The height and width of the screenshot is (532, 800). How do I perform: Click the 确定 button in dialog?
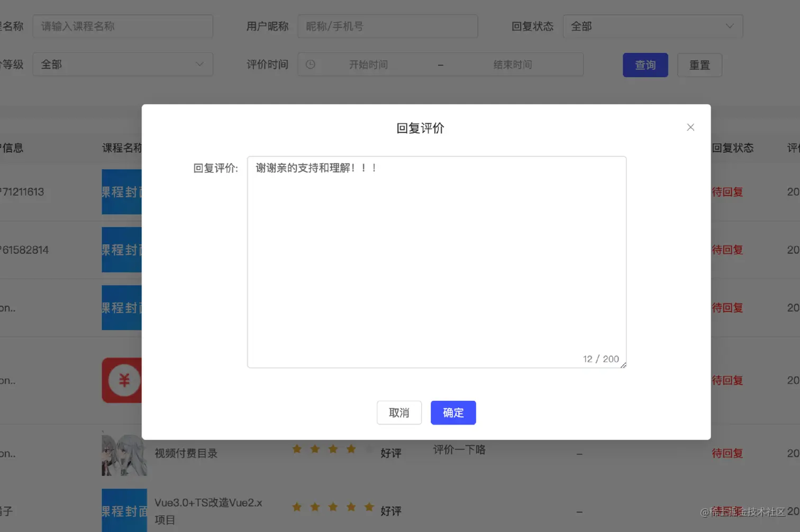(x=453, y=412)
